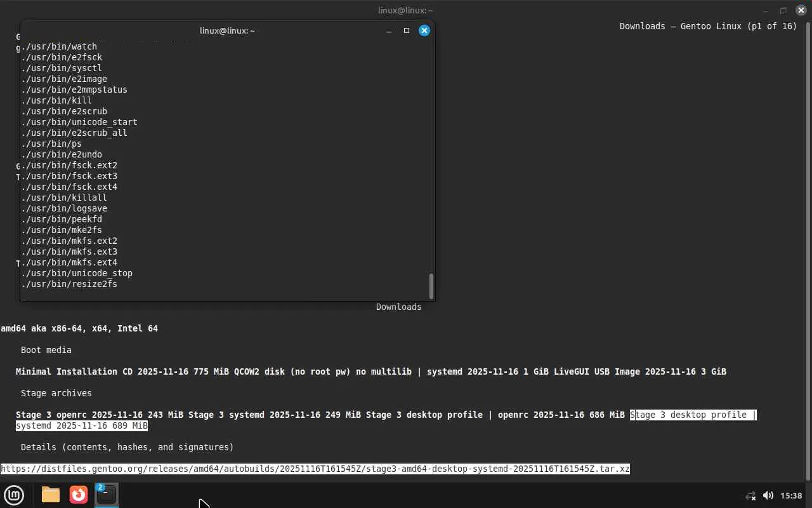The width and height of the screenshot is (812, 508).
Task: Click the background terminal's vertical scrollbar
Action: pyautogui.click(x=808, y=251)
